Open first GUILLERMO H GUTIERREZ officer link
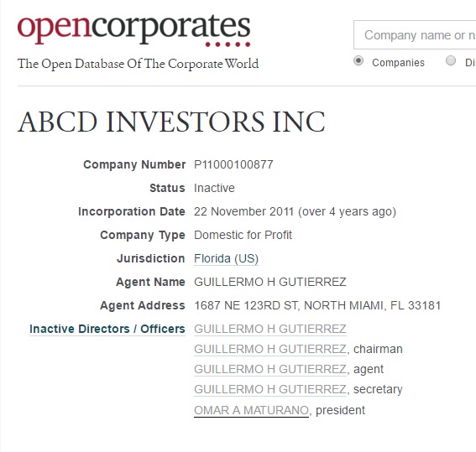Image resolution: width=476 pixels, height=452 pixels. click(270, 329)
